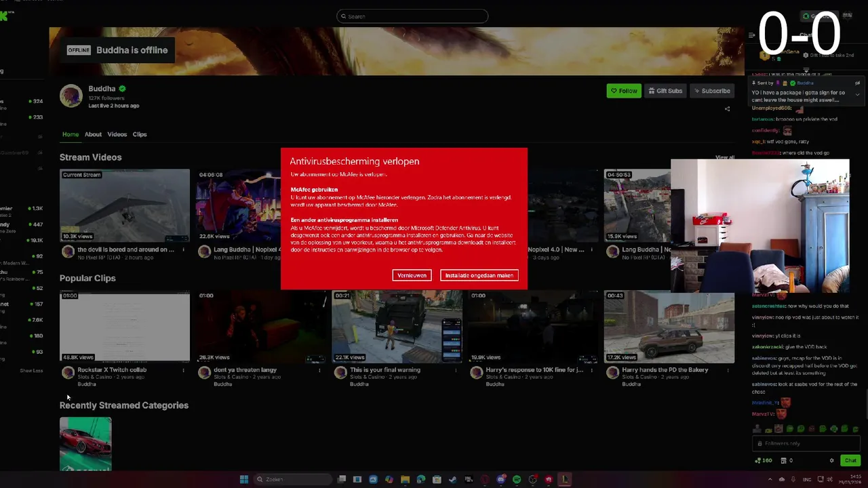This screenshot has width=868, height=488.
Task: Open the recently streamed category card
Action: click(x=85, y=444)
